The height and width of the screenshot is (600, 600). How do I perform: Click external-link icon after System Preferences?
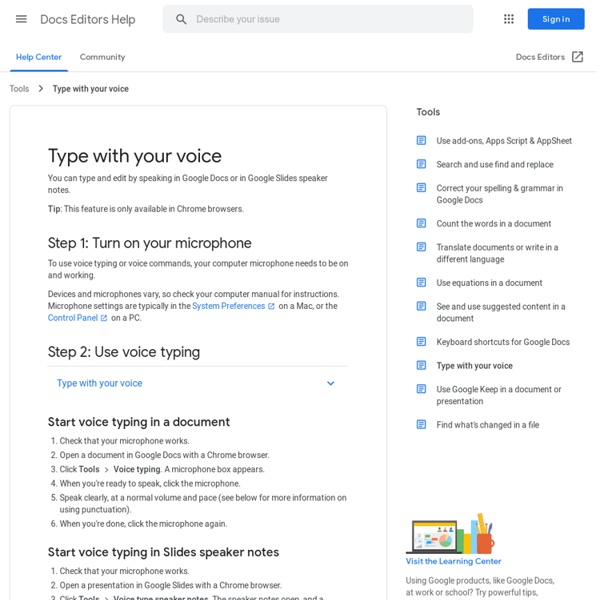point(271,306)
